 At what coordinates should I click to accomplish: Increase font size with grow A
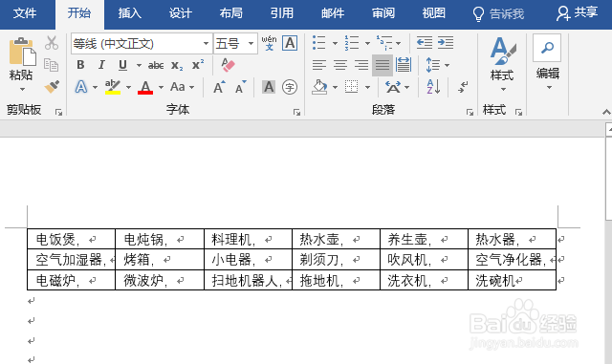pyautogui.click(x=219, y=87)
